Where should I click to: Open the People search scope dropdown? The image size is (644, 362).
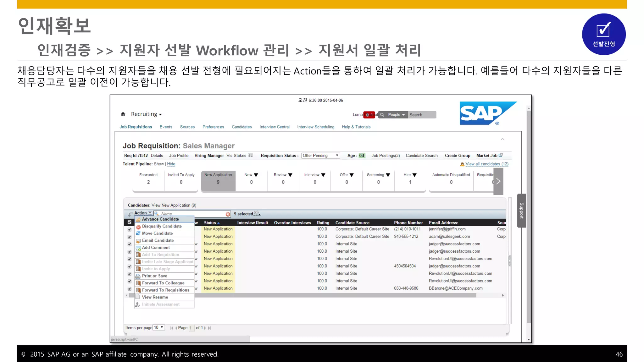click(396, 115)
